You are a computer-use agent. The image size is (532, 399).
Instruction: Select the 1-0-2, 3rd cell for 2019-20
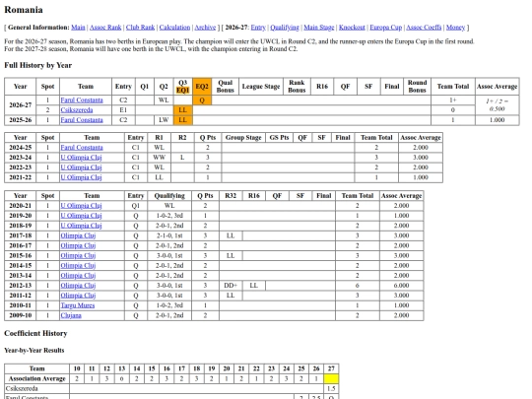click(x=169, y=216)
